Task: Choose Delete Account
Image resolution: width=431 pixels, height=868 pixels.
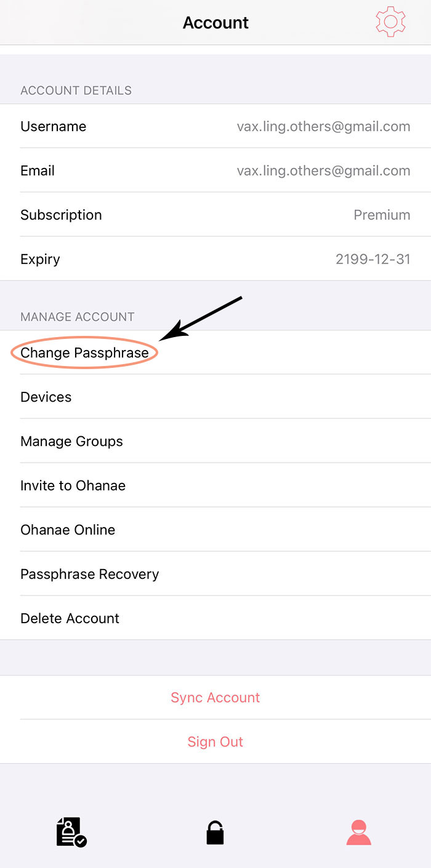Action: point(216,618)
